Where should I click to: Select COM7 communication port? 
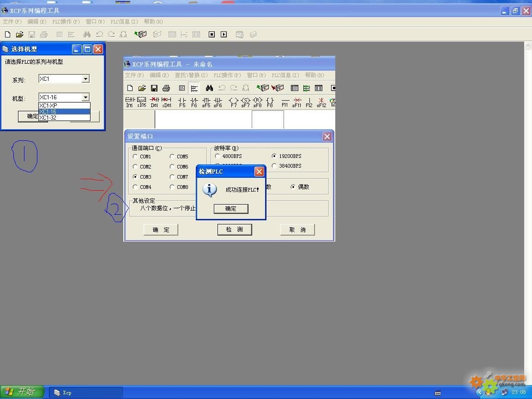pyautogui.click(x=179, y=177)
